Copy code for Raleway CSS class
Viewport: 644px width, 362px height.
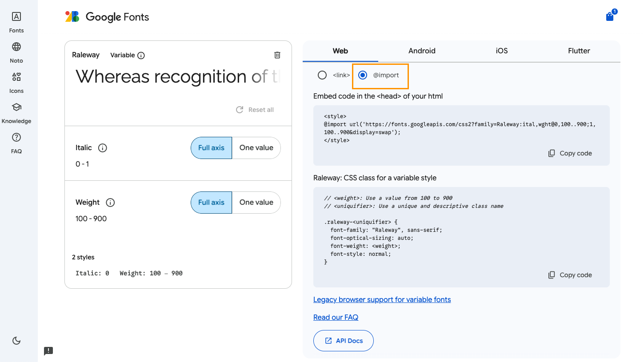click(x=570, y=275)
